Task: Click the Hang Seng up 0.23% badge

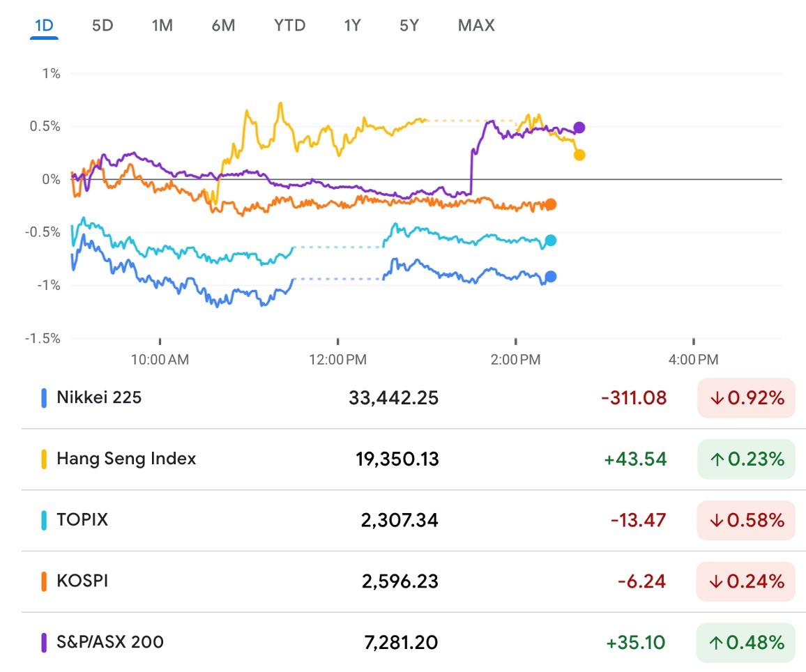Action: [746, 459]
